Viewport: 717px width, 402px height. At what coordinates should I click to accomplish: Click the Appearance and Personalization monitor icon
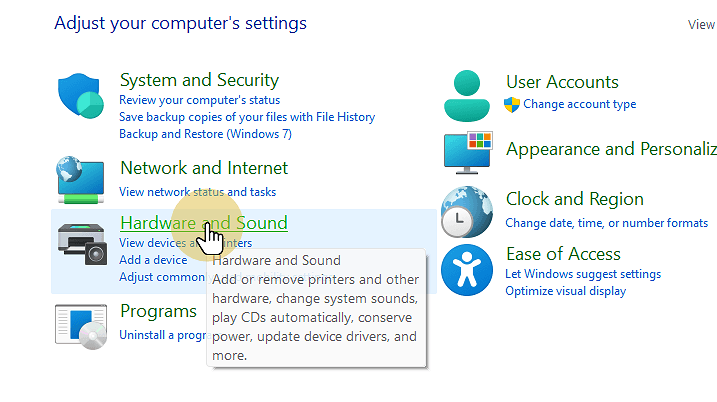tap(467, 152)
